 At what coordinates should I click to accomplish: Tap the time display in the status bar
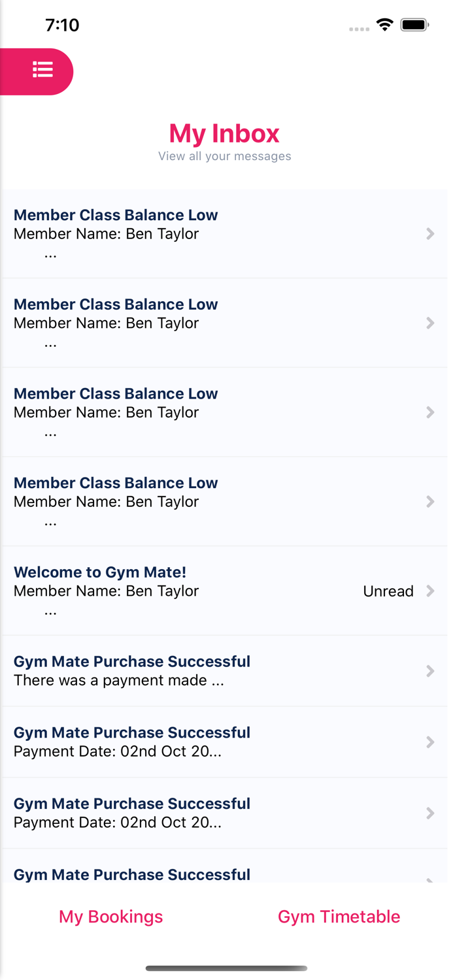point(63,25)
